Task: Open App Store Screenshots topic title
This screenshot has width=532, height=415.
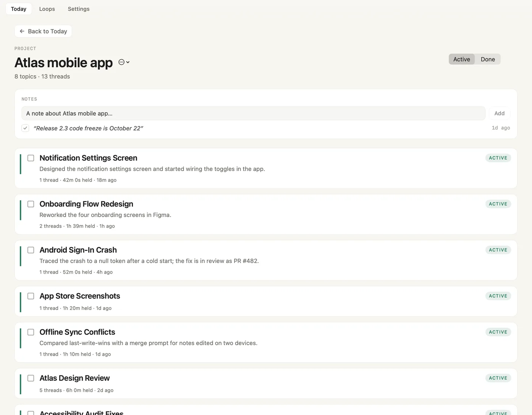Action: pyautogui.click(x=80, y=296)
